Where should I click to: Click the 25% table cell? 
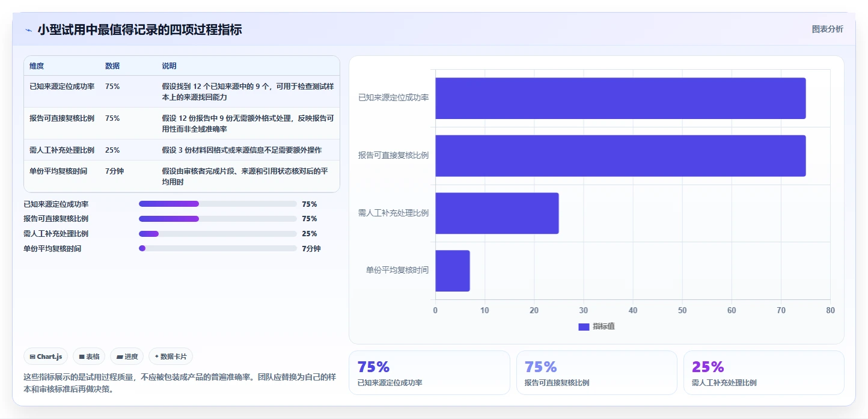pos(112,150)
